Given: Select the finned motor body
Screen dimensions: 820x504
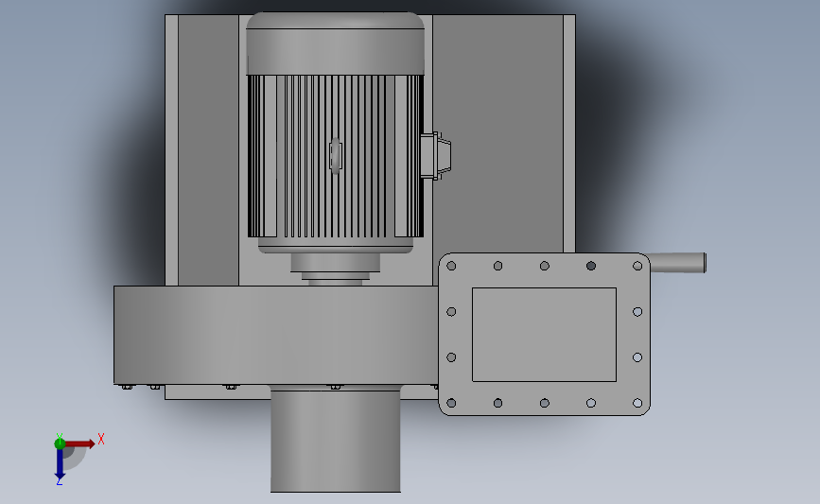Looking at the screenshot, I should (335, 156).
